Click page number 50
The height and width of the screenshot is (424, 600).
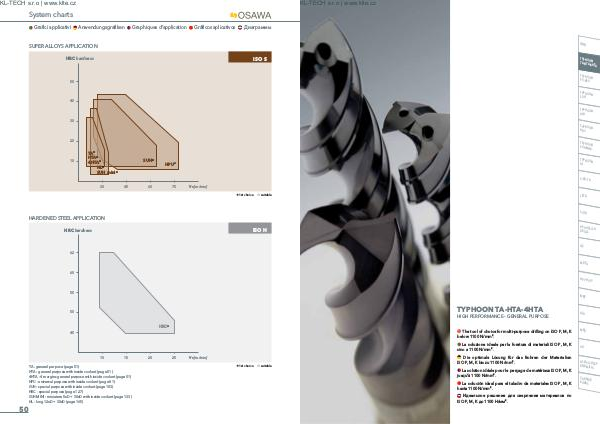pos(24,409)
